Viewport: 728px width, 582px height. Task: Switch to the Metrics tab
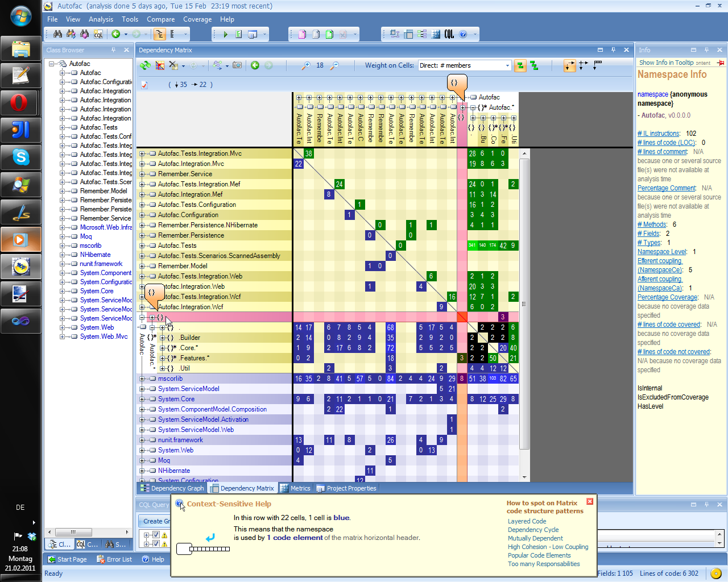(x=296, y=488)
